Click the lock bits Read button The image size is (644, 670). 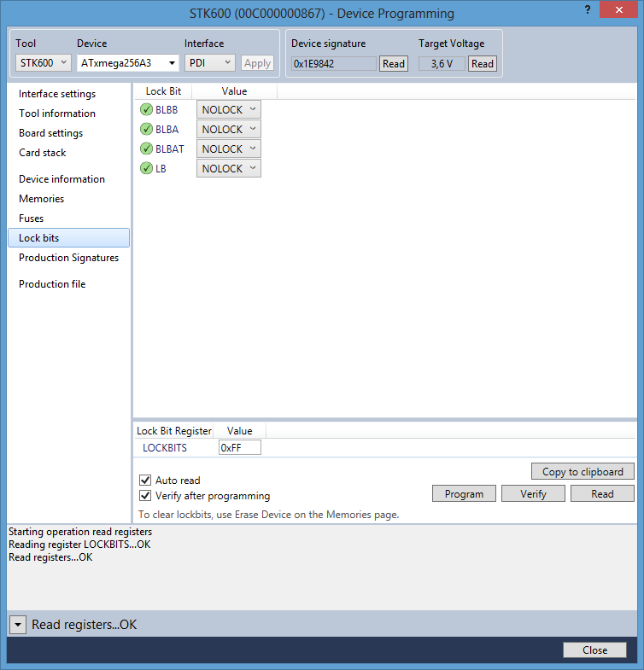point(602,494)
